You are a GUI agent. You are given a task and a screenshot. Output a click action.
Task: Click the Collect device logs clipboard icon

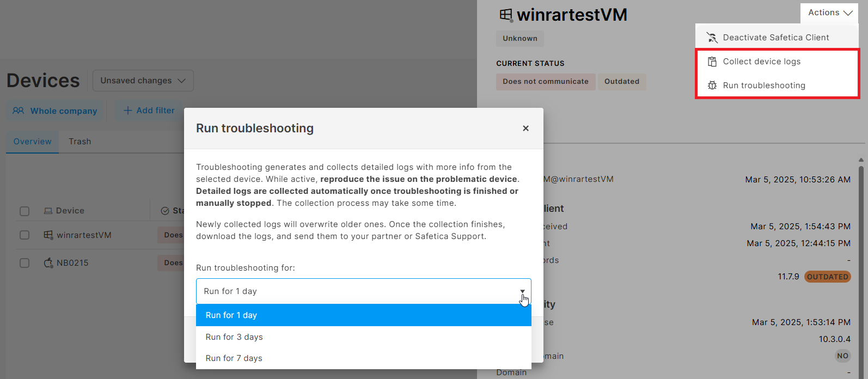coord(712,62)
